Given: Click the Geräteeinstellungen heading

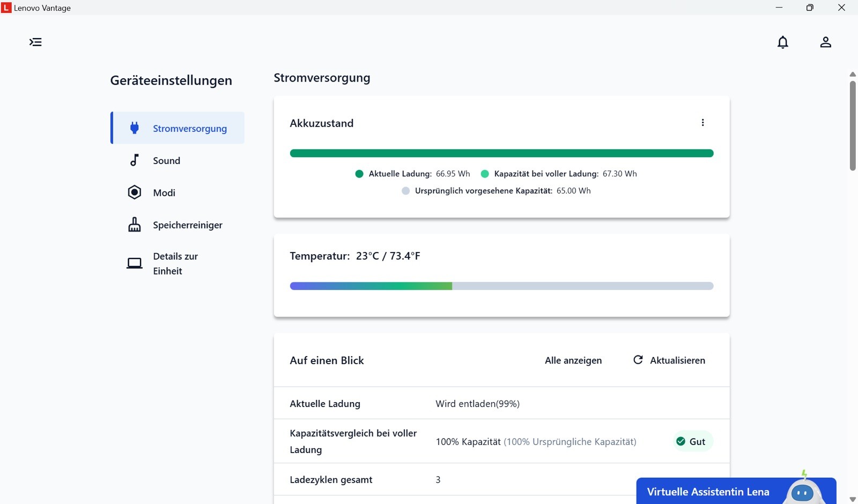Looking at the screenshot, I should (171, 80).
